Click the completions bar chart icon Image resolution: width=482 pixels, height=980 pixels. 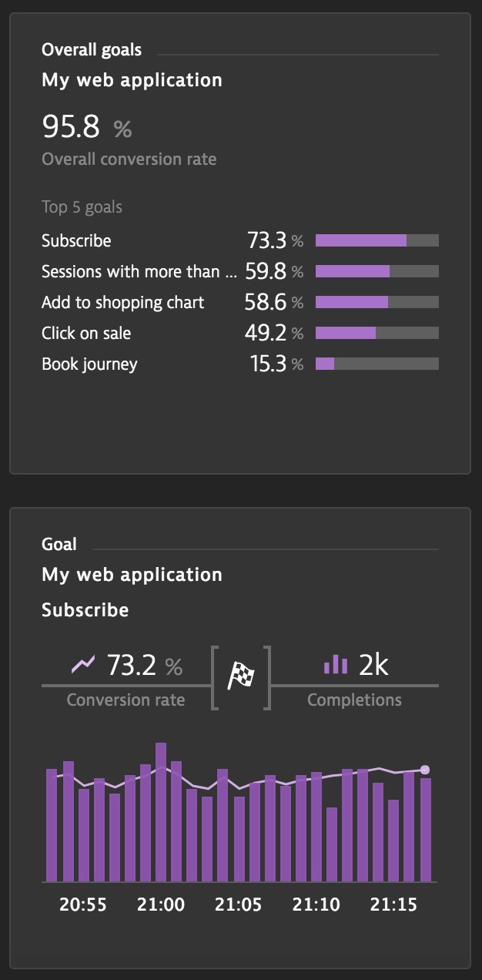coord(336,664)
